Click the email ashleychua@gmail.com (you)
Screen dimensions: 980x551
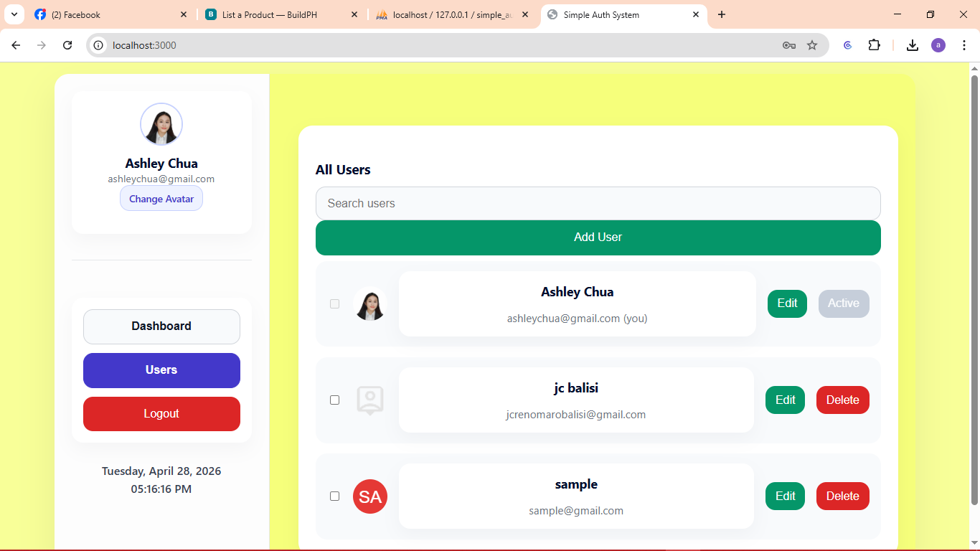[x=578, y=319]
